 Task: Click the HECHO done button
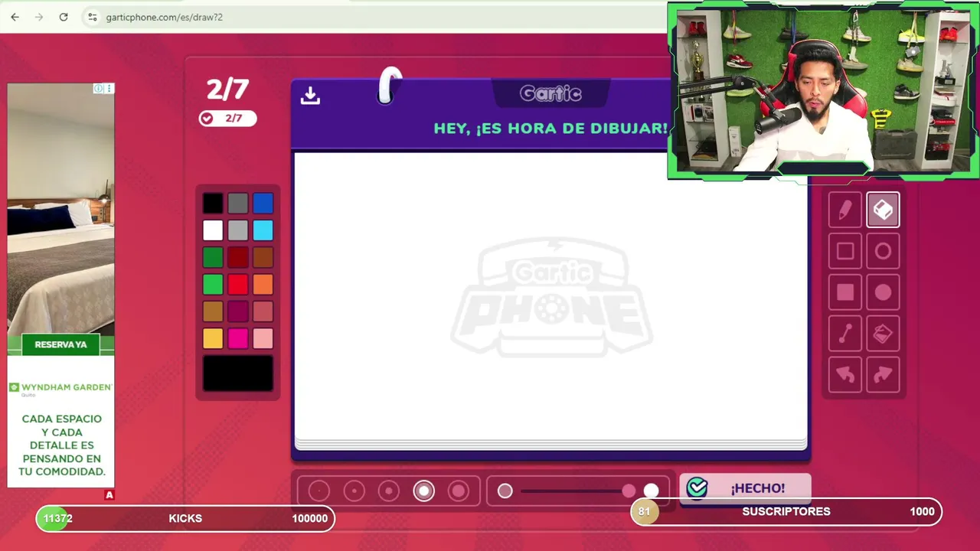tap(745, 488)
